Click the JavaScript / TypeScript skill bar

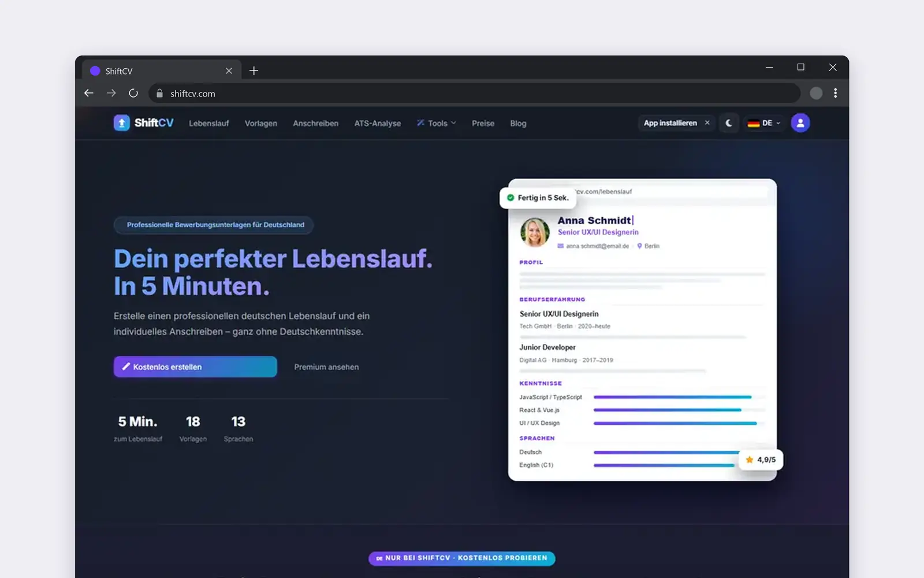tap(679, 397)
